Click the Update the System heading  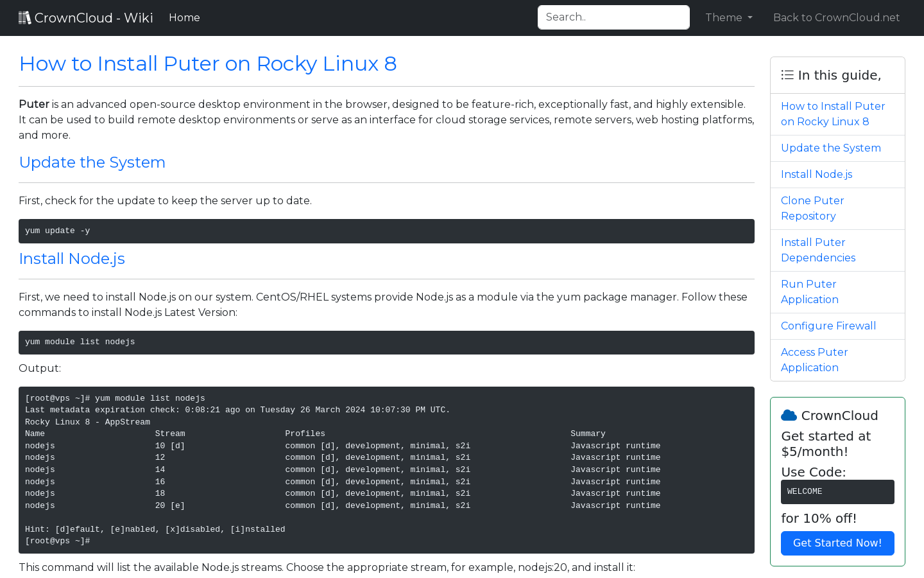coord(92,162)
